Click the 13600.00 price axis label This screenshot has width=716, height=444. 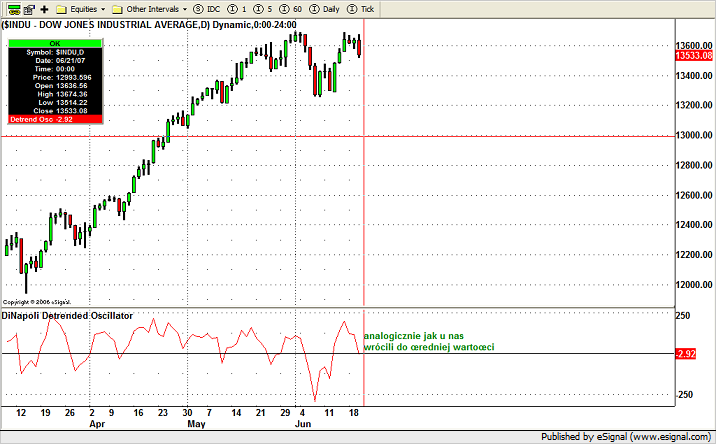(x=694, y=46)
